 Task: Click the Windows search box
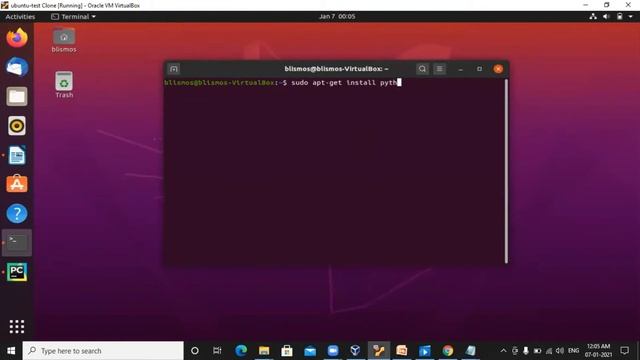(103, 351)
